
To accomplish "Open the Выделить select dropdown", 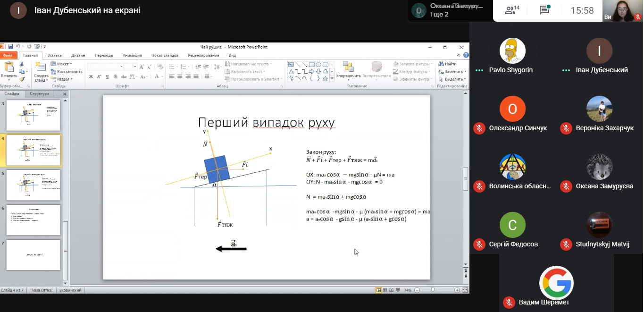I will point(453,79).
